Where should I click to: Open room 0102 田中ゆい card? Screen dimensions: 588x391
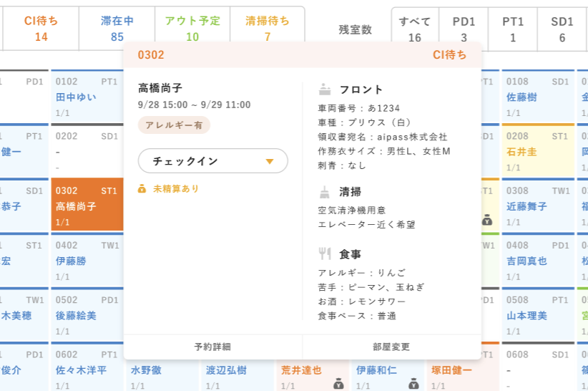(x=87, y=96)
